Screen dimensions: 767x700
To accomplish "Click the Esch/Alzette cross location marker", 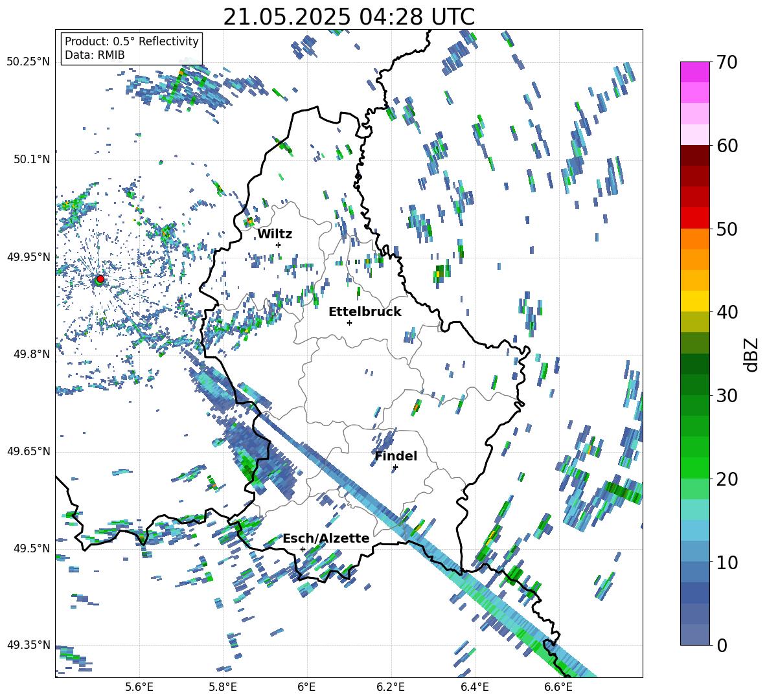I will [303, 549].
